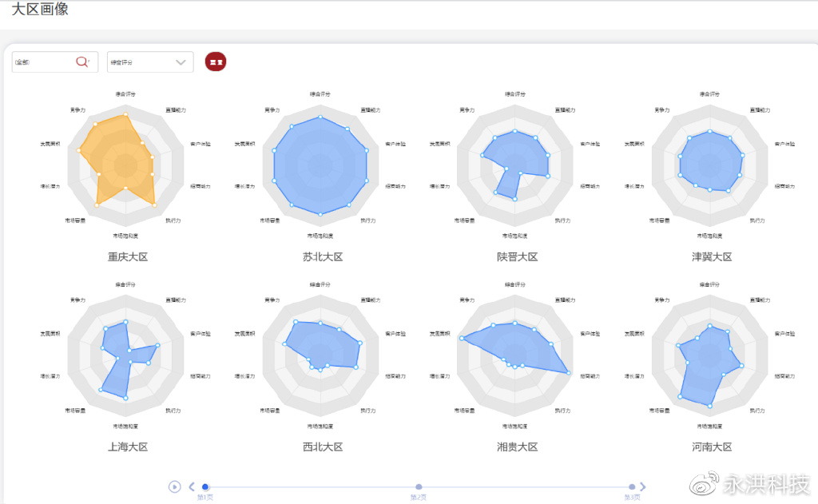The height and width of the screenshot is (504, 818).
Task: Click the autoplay play icon beside the pager
Action: (x=175, y=486)
